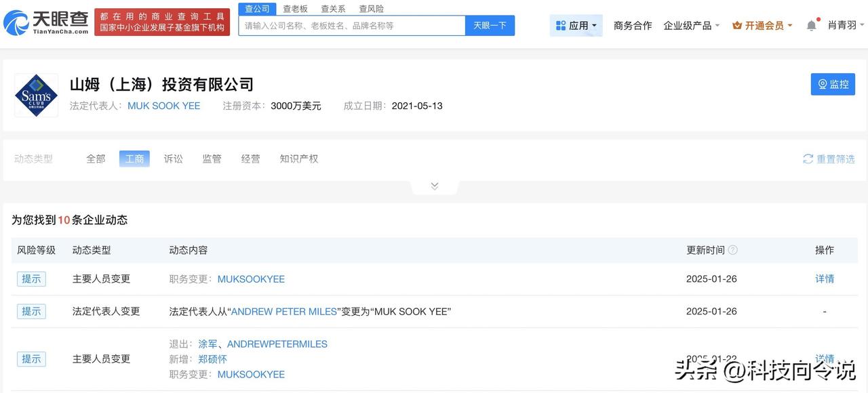Click the red promotional banner 都在用的商业查询工具
This screenshot has height=393, width=868.
coord(162,22)
